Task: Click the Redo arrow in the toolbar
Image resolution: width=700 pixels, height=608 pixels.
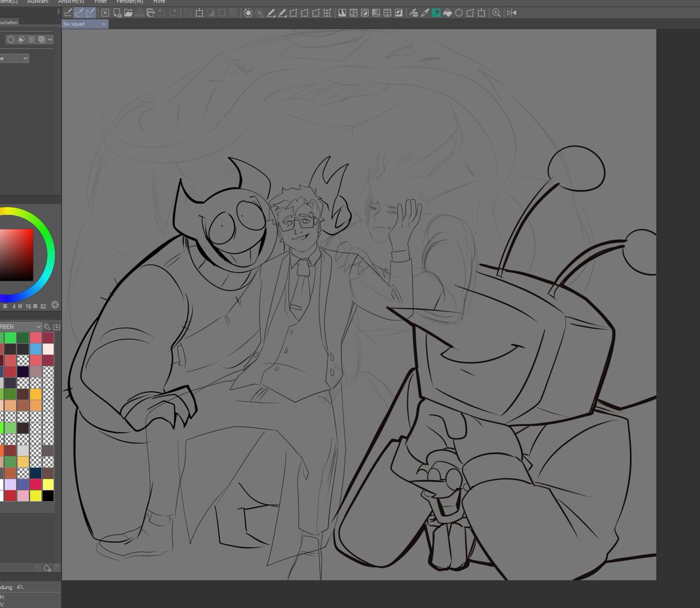Action: (x=173, y=13)
